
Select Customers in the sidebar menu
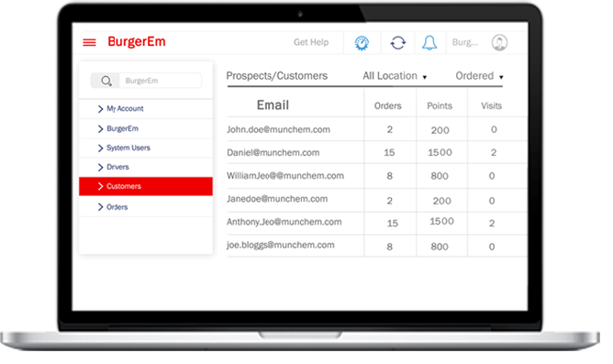146,186
